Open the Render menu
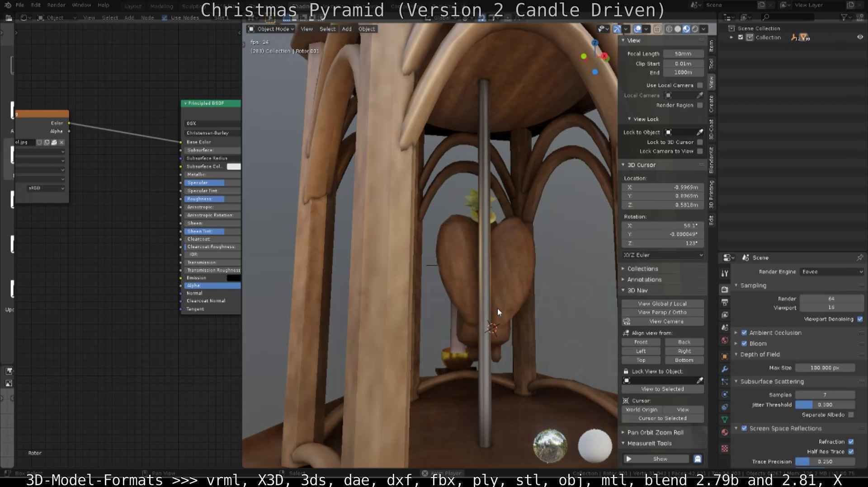This screenshot has width=868, height=487. coord(56,5)
